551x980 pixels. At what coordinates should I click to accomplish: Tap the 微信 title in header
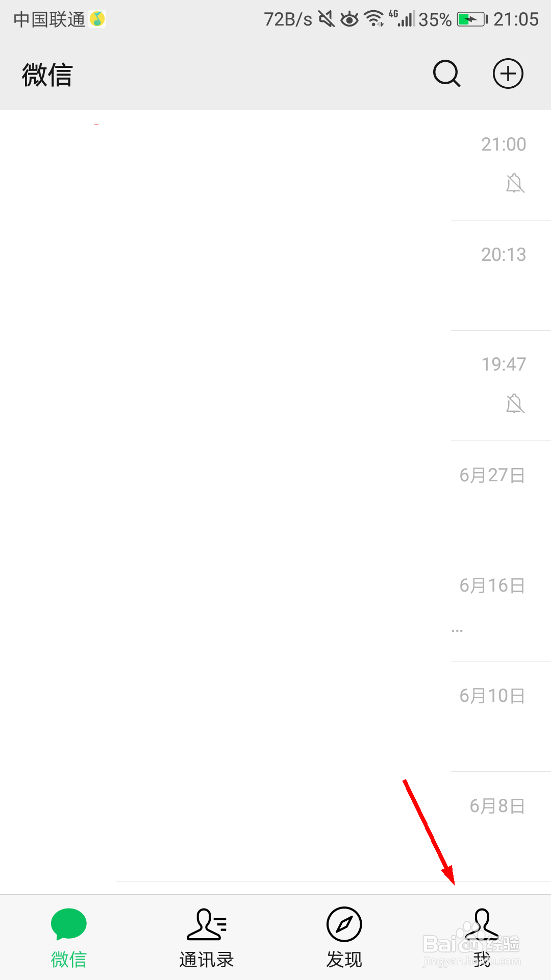point(47,75)
